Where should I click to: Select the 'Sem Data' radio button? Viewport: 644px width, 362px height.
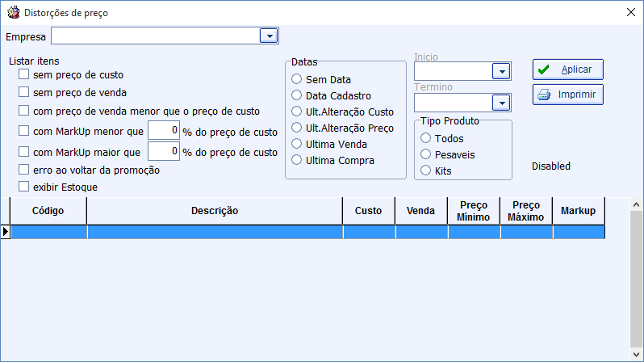click(296, 79)
